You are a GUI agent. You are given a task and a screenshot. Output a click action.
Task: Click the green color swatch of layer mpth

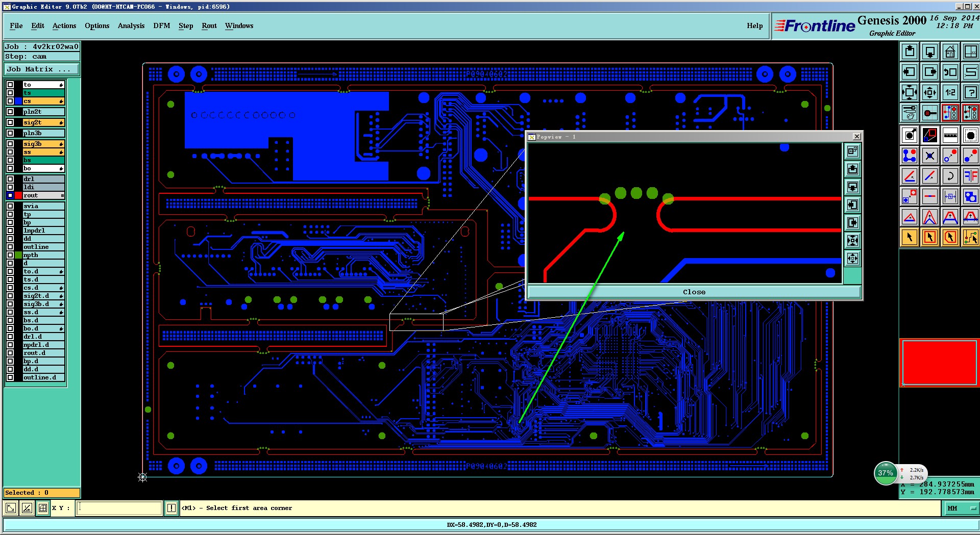[x=18, y=255]
